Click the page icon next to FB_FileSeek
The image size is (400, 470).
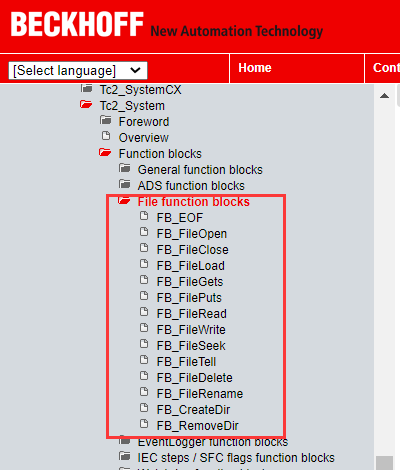click(x=144, y=344)
